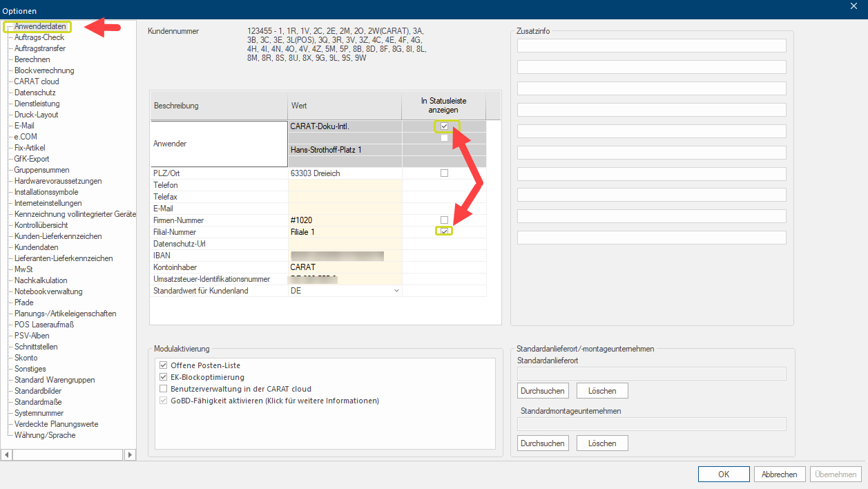Screen dimensions: 868x489
Task: Toggle status bar checkbox for CARAT-Doku-Intl. row
Action: pyautogui.click(x=444, y=126)
